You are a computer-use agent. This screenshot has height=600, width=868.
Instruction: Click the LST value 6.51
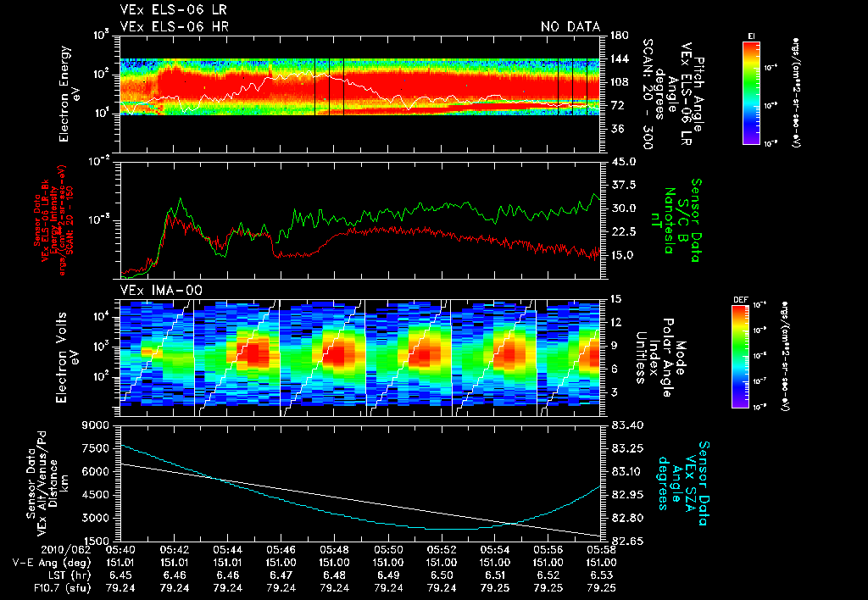[494, 575]
